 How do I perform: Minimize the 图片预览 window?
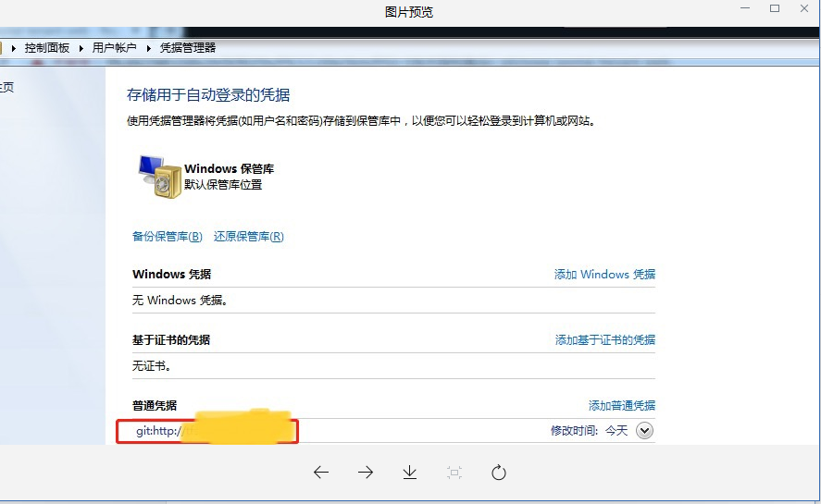coord(745,8)
